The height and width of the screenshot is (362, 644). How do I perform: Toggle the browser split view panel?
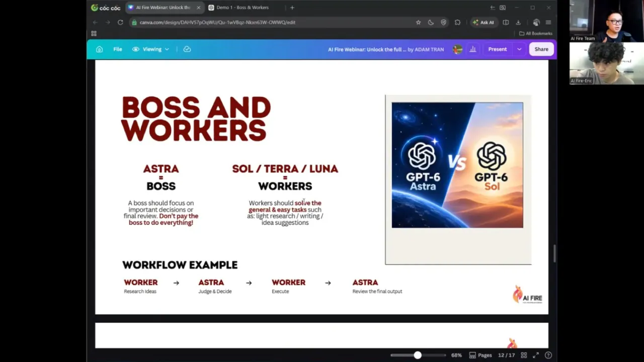tap(506, 22)
